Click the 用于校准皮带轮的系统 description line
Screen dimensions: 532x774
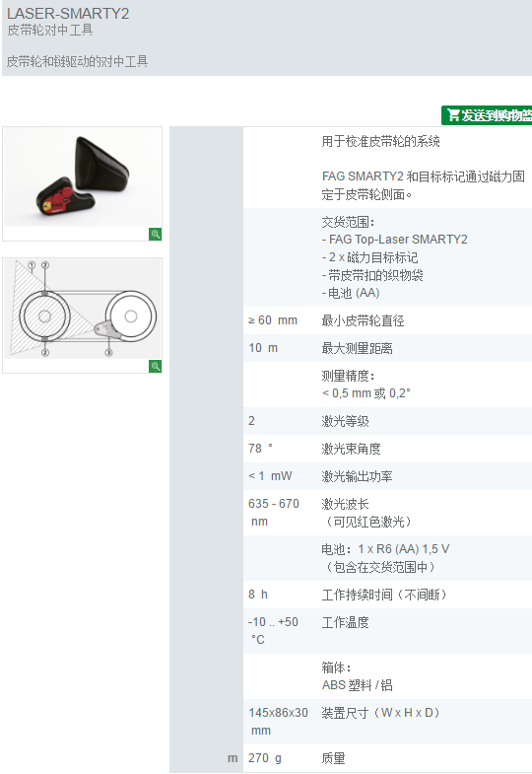coord(380,142)
